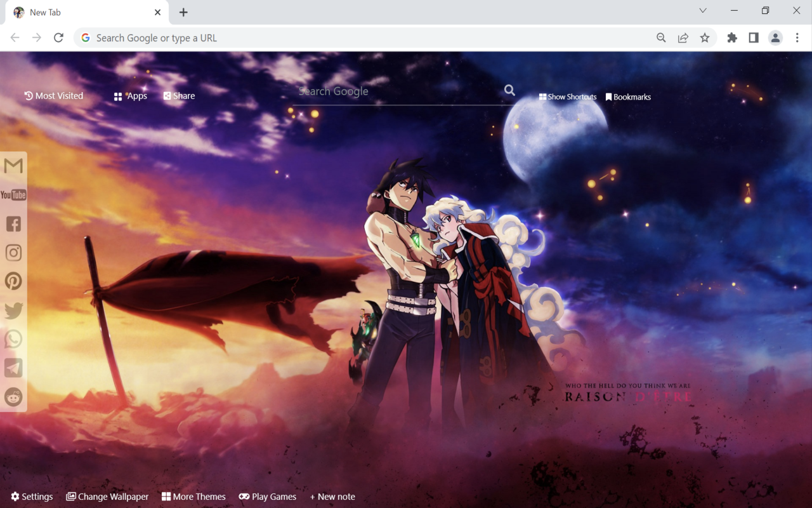Image resolution: width=812 pixels, height=508 pixels.
Task: Open Instagram sidebar shortcut
Action: (13, 253)
